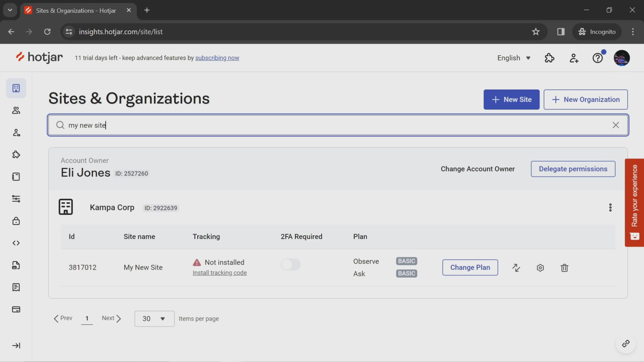The width and height of the screenshot is (644, 362).
Task: Click the 2FA Required column header
Action: tap(301, 237)
